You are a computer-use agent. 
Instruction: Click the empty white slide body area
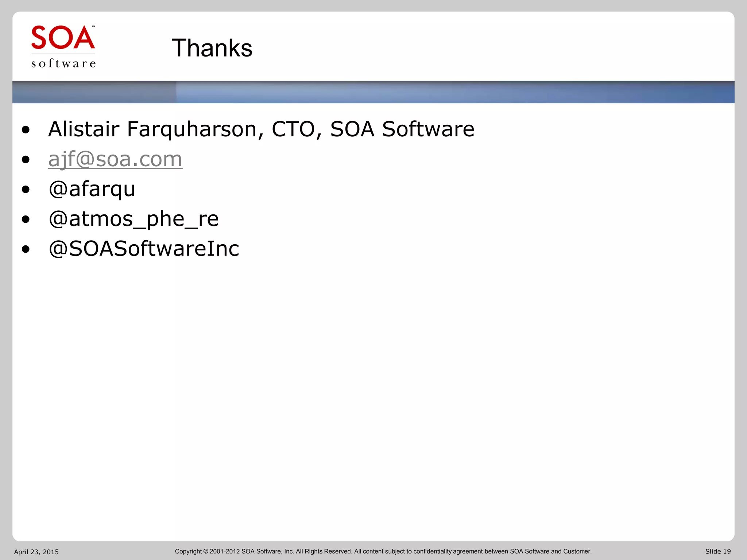click(373, 383)
